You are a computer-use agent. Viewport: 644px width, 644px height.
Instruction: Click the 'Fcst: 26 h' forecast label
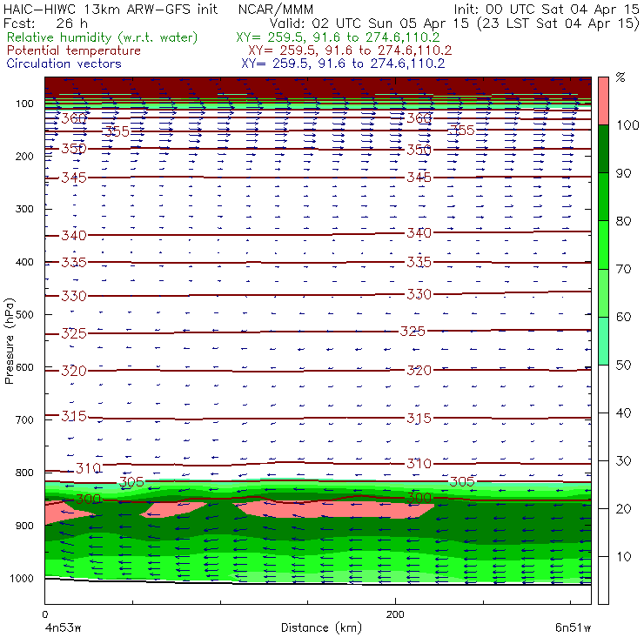[x=45, y=23]
